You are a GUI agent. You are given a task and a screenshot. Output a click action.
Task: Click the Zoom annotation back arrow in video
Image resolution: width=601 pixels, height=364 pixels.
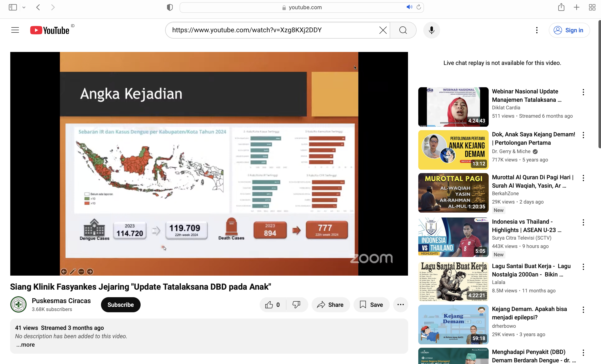point(64,271)
